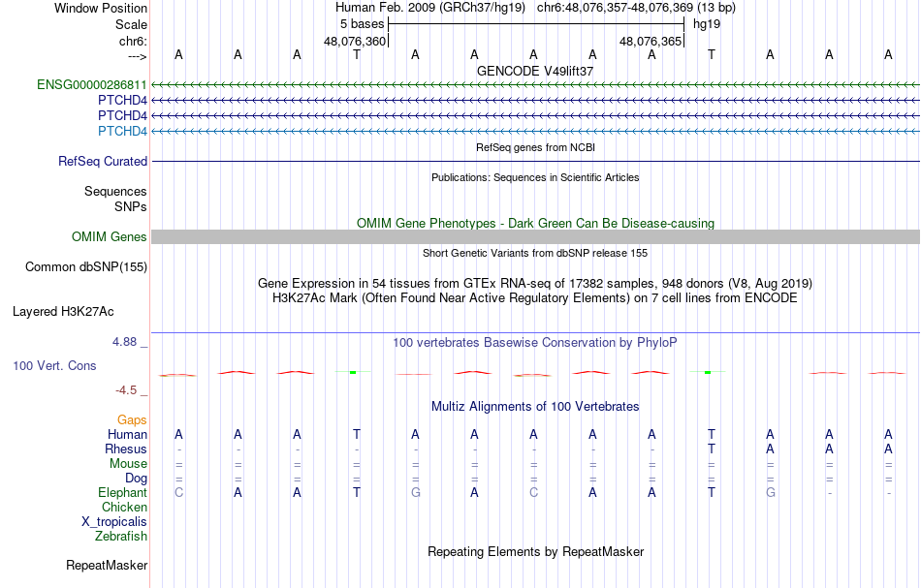Click Publications: Sequences in Scientific Articles title
This screenshot has height=588, width=921.
pos(535,177)
